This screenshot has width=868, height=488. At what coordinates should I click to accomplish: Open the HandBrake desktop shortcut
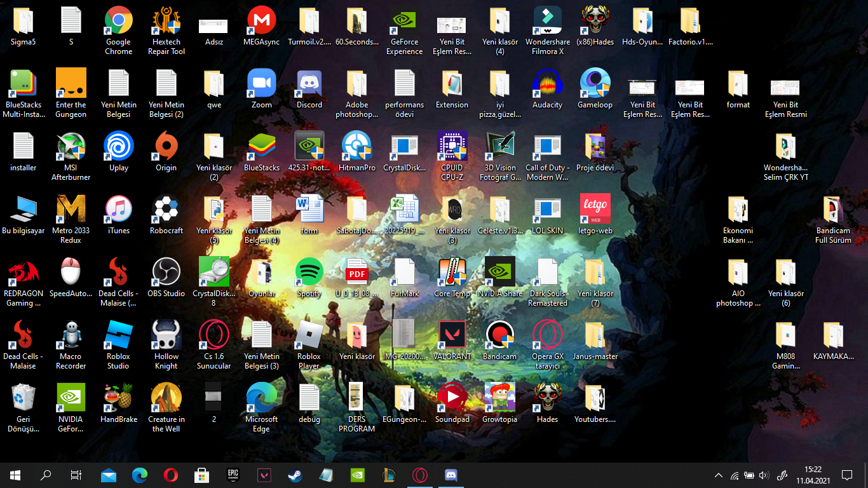119,403
